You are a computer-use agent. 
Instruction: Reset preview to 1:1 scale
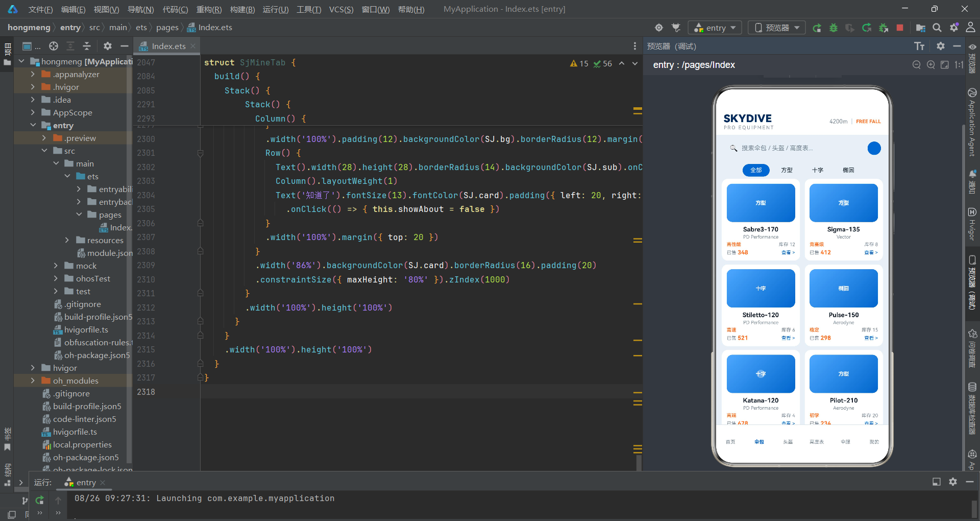point(959,65)
